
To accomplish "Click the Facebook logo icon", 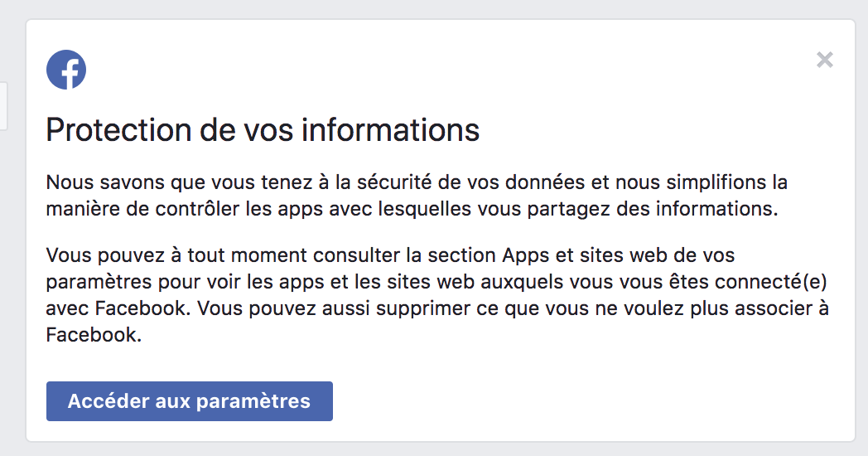I will pos(66,70).
